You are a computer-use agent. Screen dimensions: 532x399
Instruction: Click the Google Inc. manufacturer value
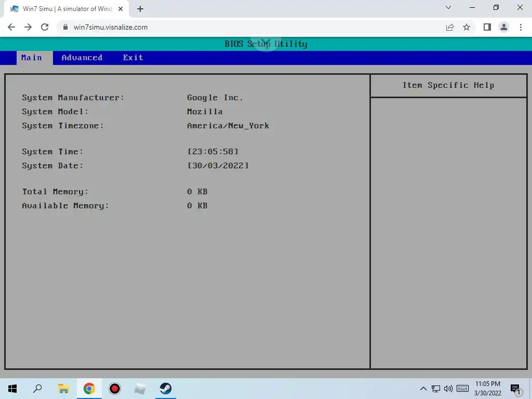pos(215,98)
